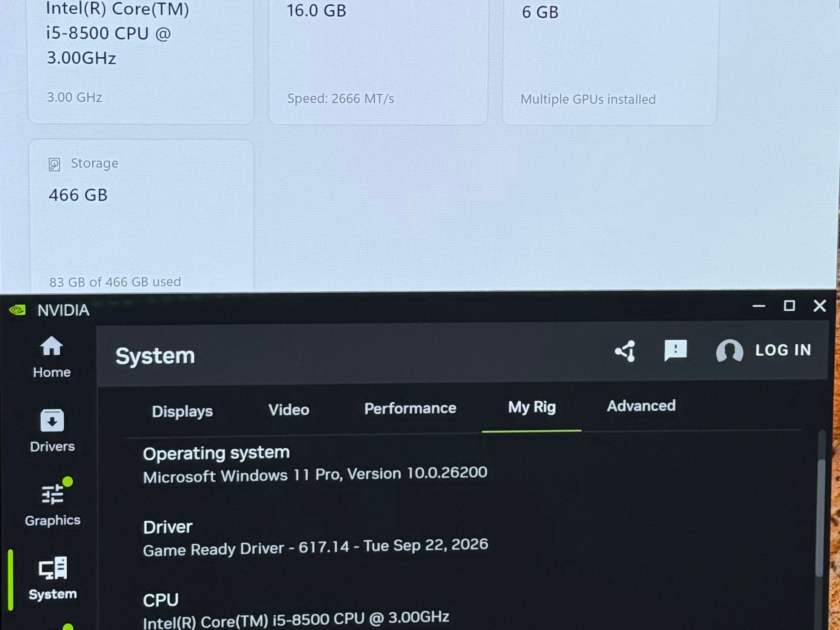Open the feedback speech-bubble icon
840x630 pixels.
675,350
